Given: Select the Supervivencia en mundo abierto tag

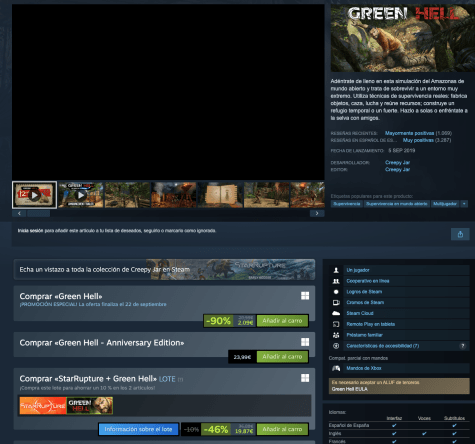Looking at the screenshot, I should tap(397, 204).
